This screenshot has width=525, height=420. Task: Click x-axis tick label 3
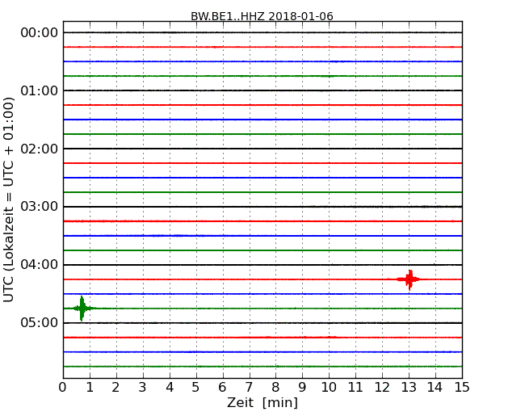pos(143,388)
